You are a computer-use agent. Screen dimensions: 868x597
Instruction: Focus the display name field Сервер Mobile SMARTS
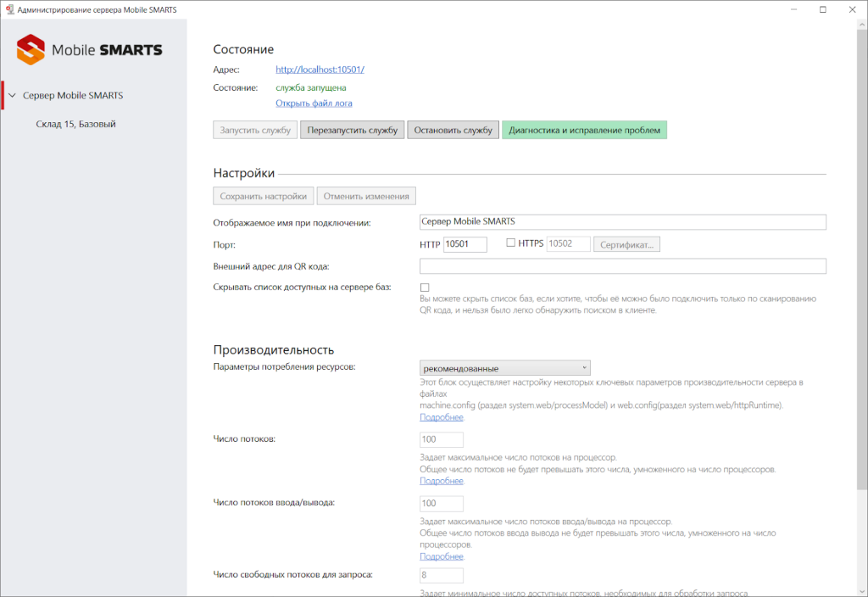(623, 221)
